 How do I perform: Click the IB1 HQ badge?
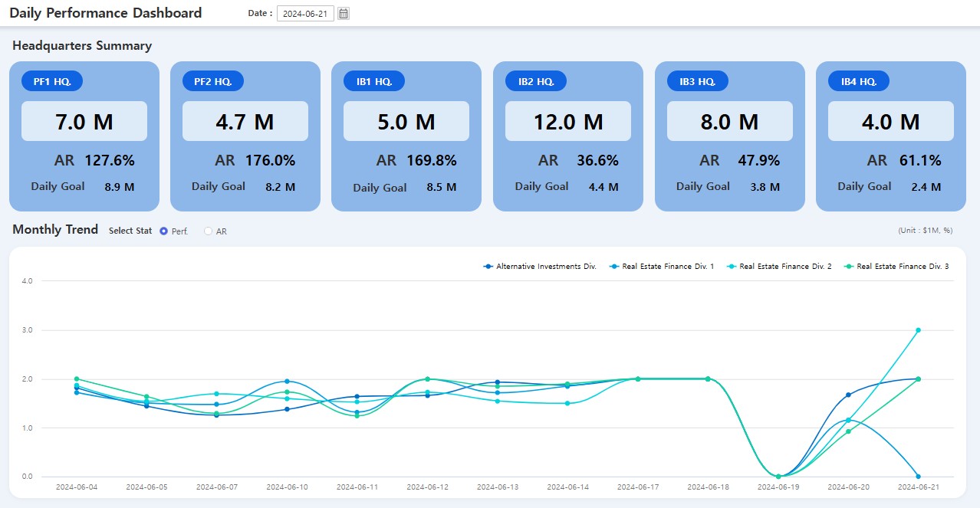373,80
